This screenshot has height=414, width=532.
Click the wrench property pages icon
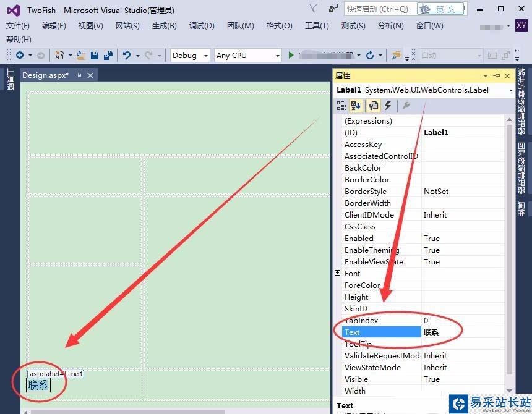tap(406, 106)
